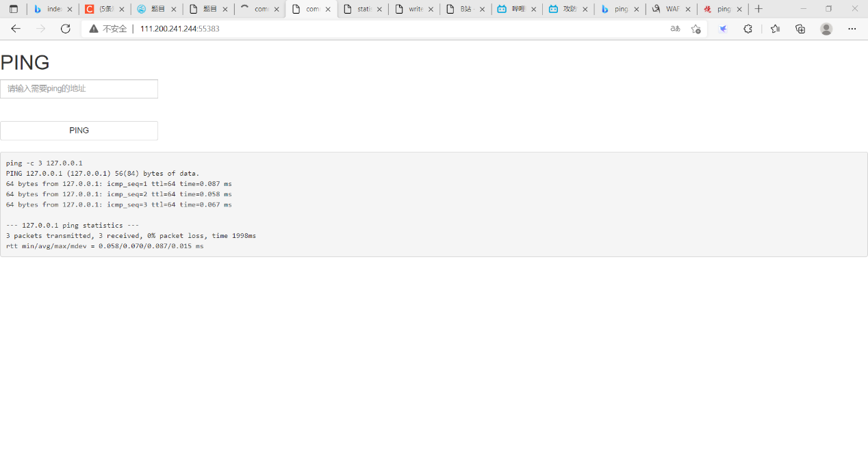The image size is (868, 465).
Task: Switch to the "WAF" tab
Action: [x=672, y=9]
